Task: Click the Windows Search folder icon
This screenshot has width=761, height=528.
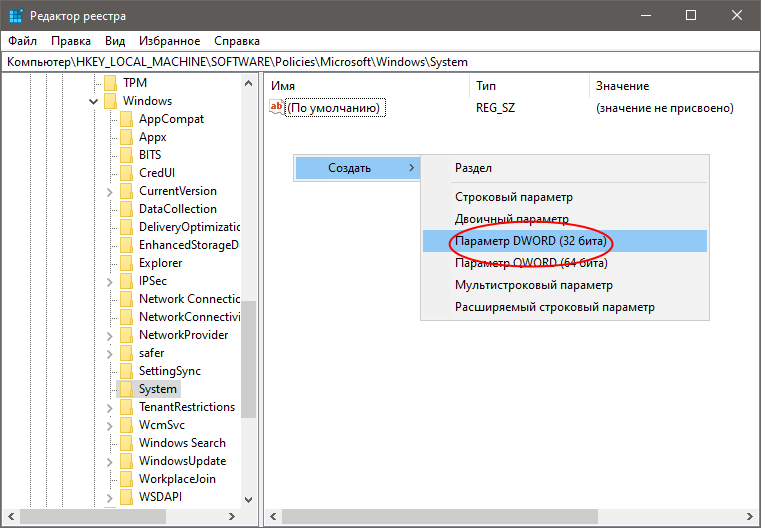Action: [126, 443]
